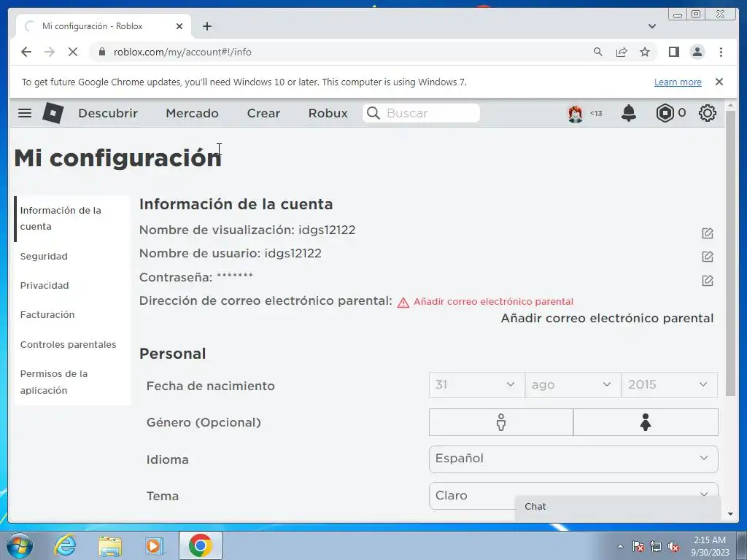
Task: Open the Roblox hamburger navigation menu
Action: (25, 113)
